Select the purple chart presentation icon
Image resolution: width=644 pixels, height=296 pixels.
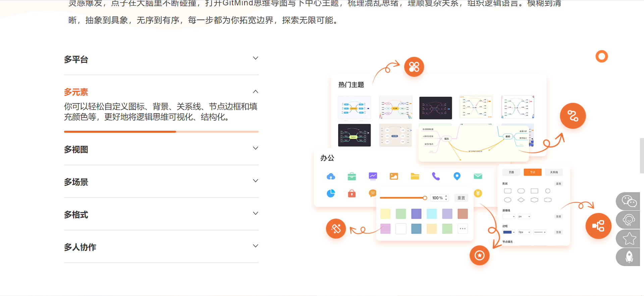pos(373,176)
